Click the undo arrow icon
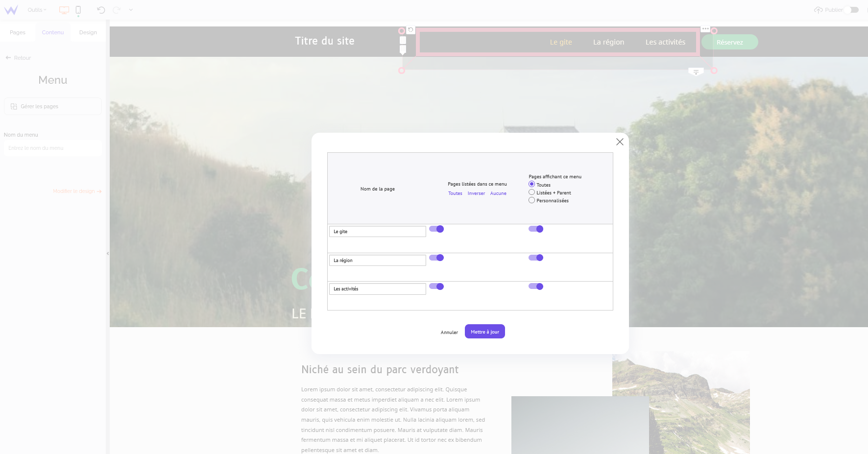868x454 pixels. [x=101, y=10]
